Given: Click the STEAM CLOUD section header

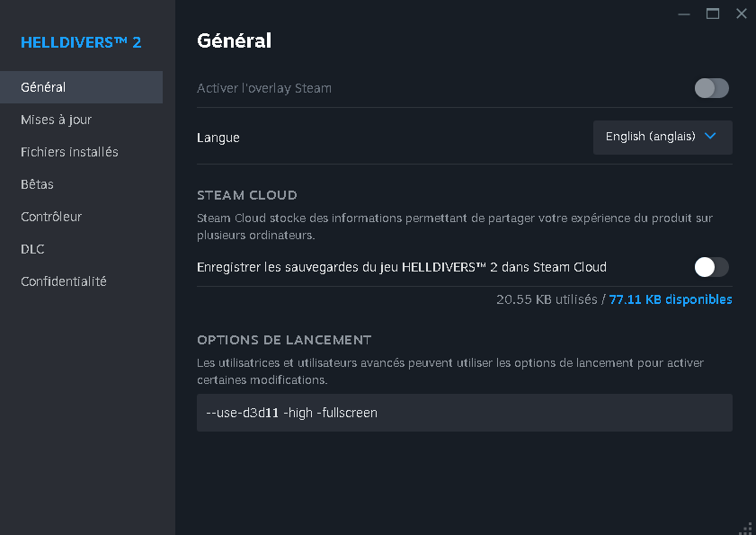Looking at the screenshot, I should pos(247,195).
